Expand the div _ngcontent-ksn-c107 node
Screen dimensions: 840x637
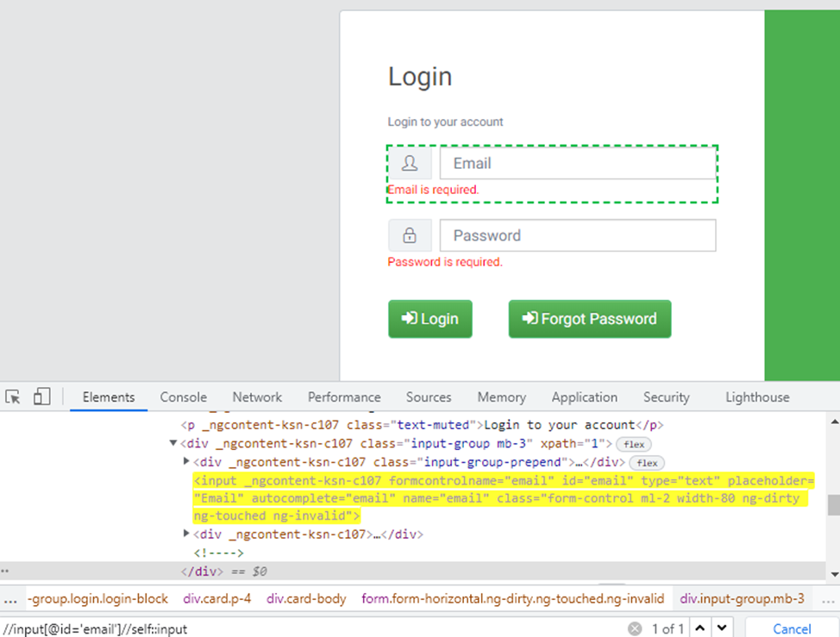point(186,534)
